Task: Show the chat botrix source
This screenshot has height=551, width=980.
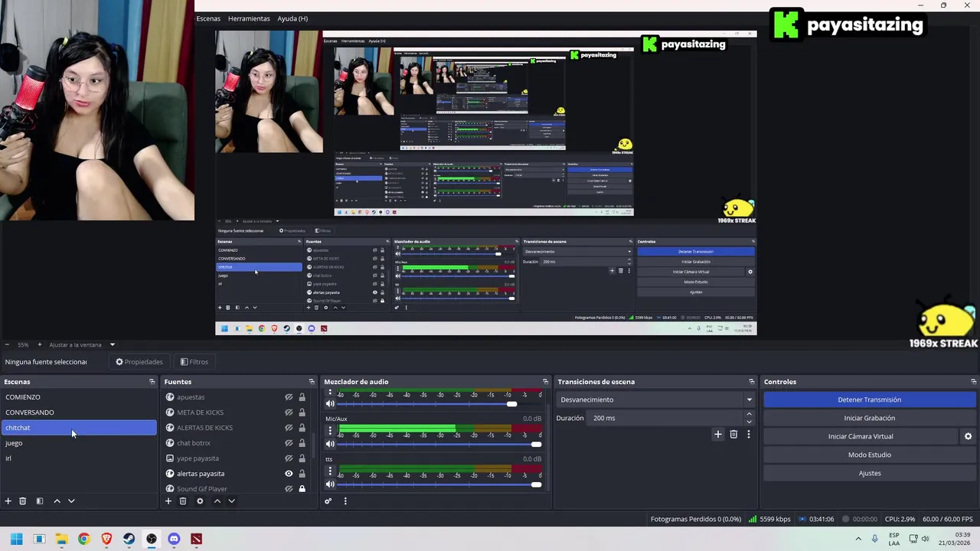Action: click(x=289, y=443)
